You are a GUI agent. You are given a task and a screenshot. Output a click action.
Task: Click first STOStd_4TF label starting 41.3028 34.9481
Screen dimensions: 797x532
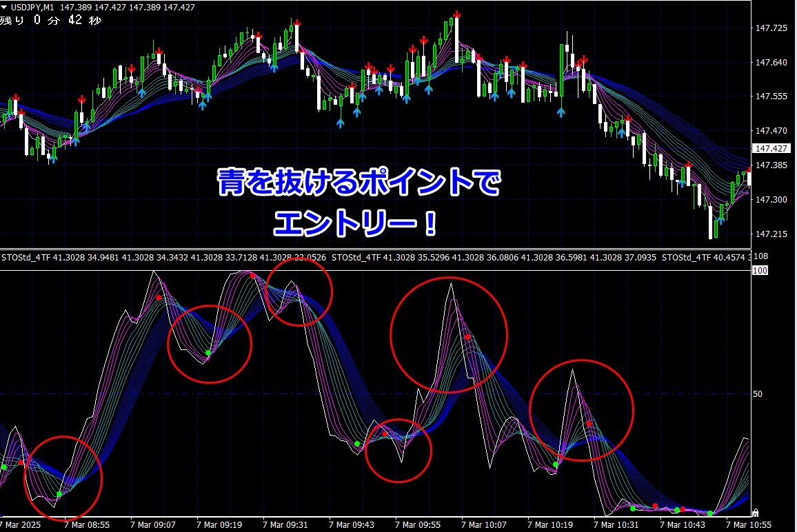click(163, 258)
